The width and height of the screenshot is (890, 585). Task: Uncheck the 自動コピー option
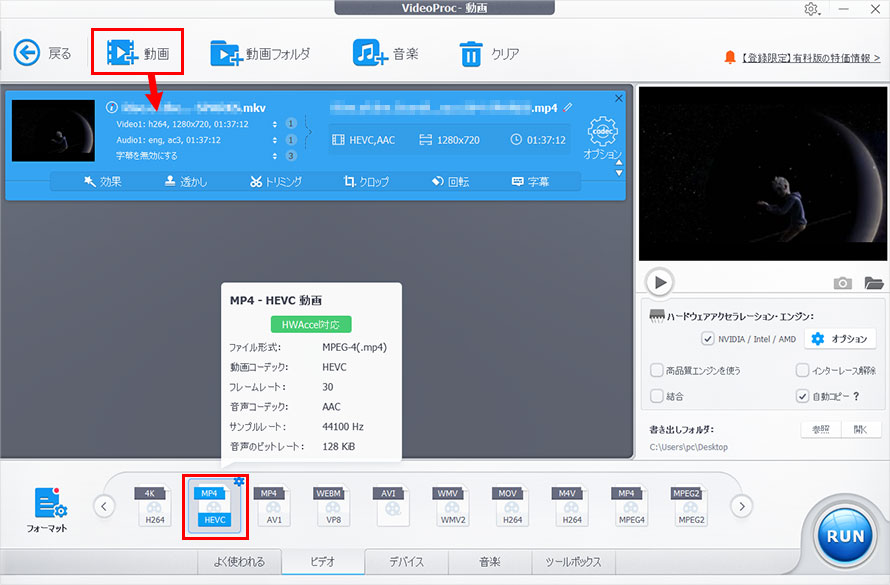pyautogui.click(x=803, y=394)
